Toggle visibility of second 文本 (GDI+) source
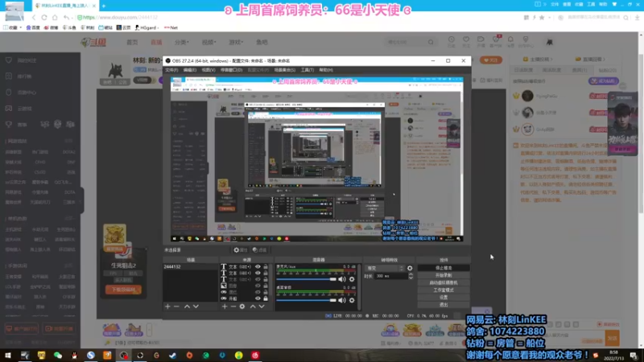This screenshot has height=362, width=644. [x=258, y=273]
